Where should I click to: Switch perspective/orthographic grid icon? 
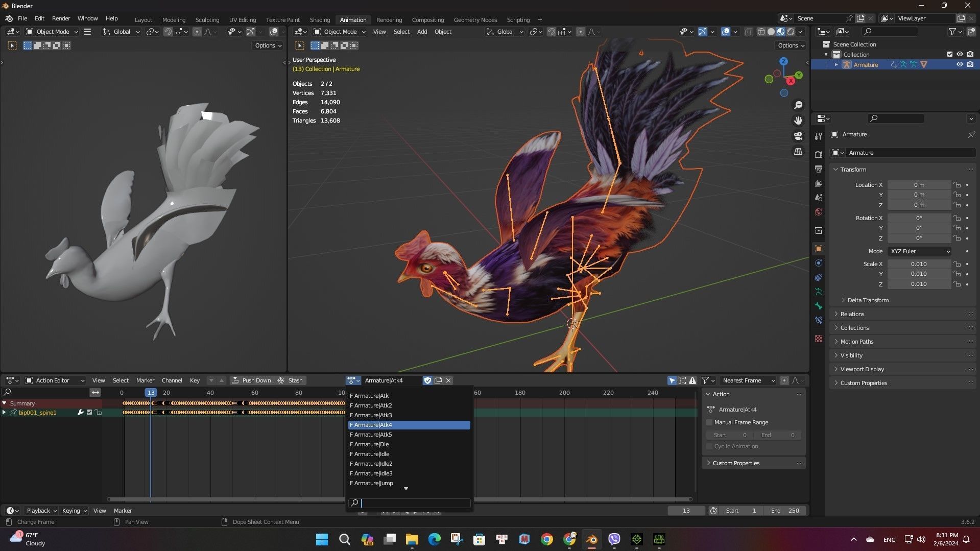point(798,152)
